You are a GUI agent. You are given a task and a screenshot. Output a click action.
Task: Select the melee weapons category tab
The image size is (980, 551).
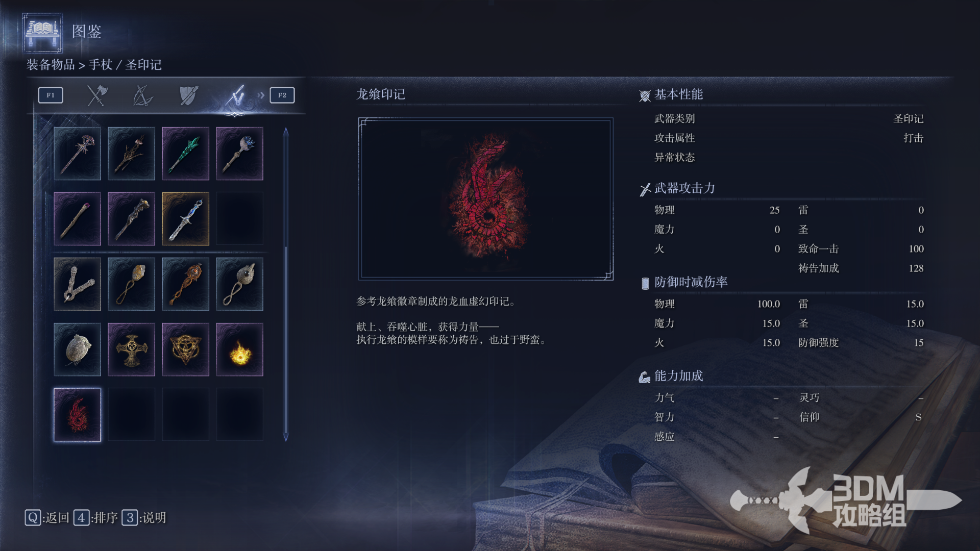97,95
